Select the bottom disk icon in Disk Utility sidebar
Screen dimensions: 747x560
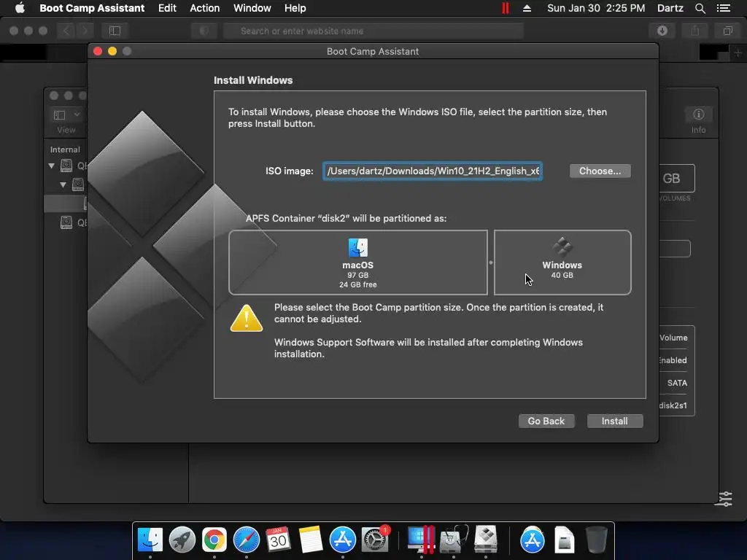point(66,222)
